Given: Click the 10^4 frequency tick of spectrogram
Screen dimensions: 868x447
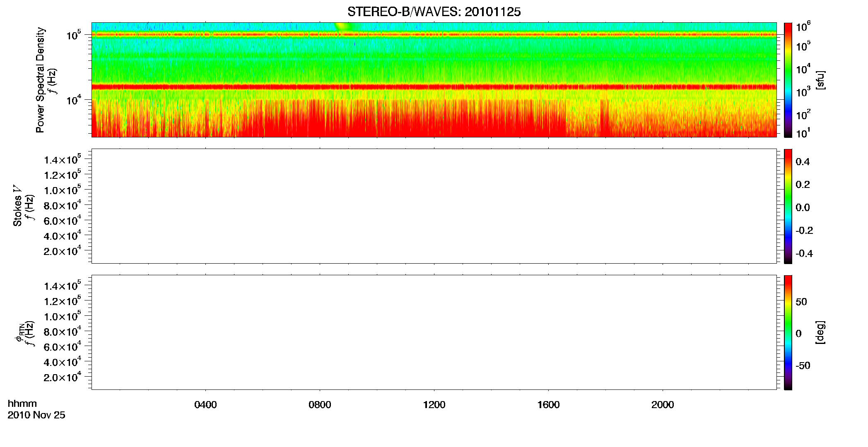Looking at the screenshot, I should 74,100.
